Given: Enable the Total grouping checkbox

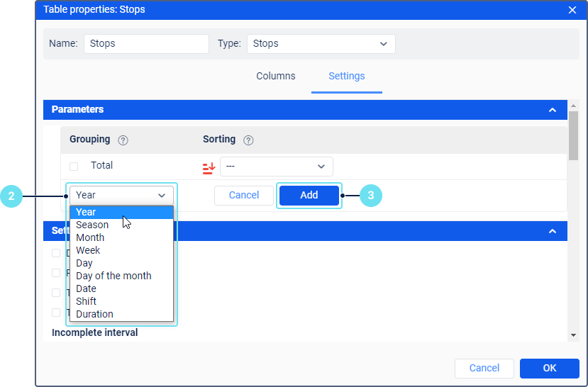Looking at the screenshot, I should click(74, 167).
